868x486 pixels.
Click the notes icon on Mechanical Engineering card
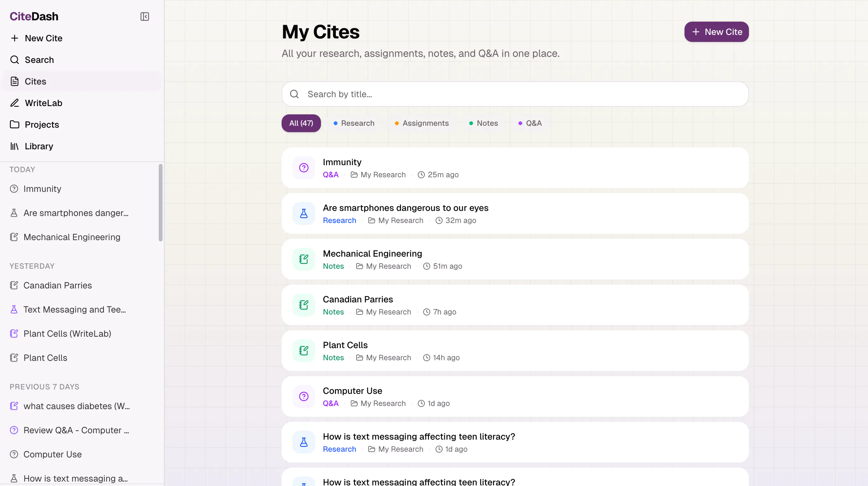(304, 259)
